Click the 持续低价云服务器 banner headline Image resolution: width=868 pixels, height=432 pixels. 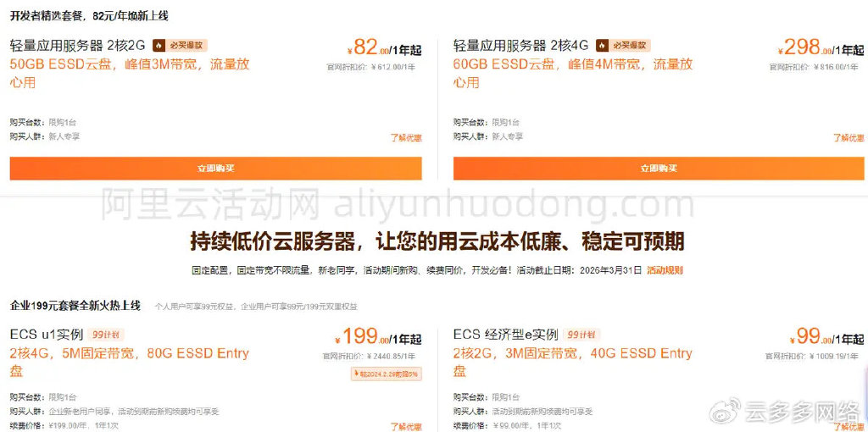click(437, 241)
